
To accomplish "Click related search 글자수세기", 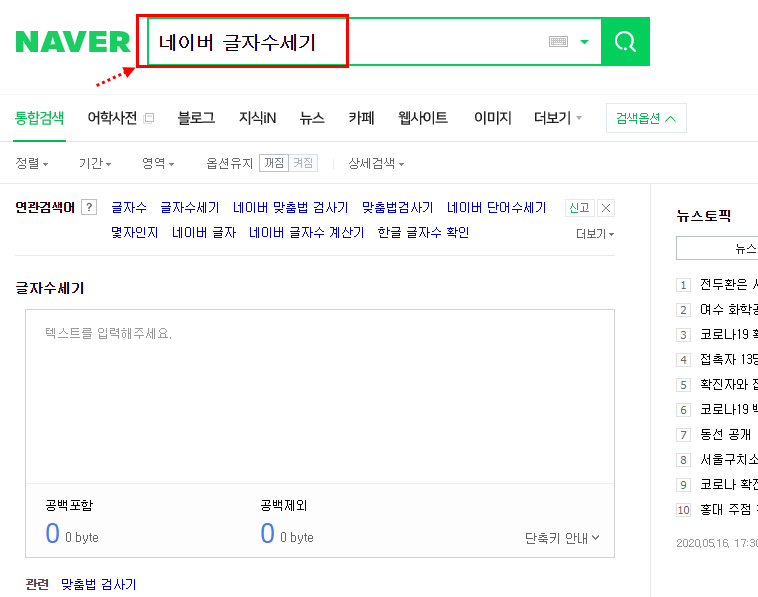I will coord(190,207).
